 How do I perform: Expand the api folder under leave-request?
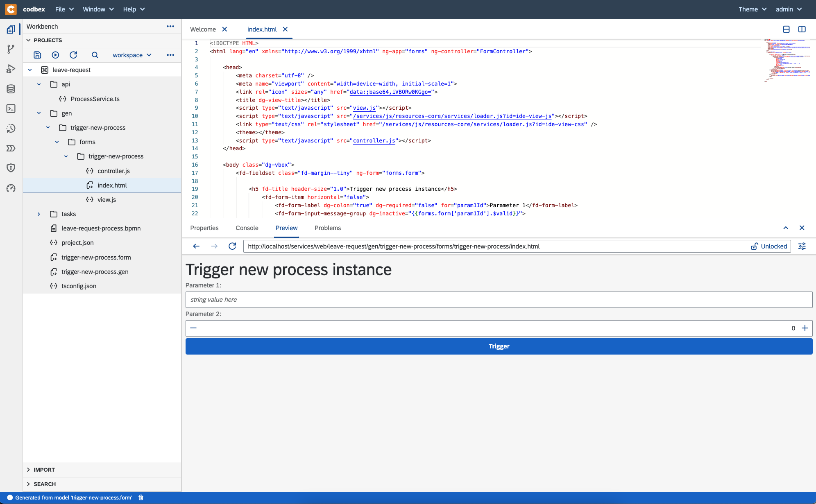pos(39,84)
